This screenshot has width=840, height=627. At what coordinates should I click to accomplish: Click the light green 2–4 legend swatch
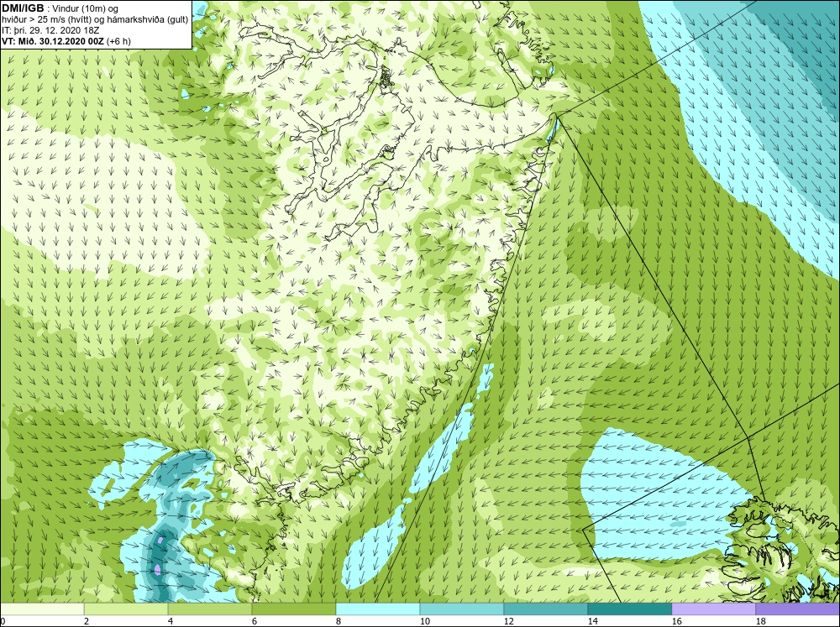126,609
